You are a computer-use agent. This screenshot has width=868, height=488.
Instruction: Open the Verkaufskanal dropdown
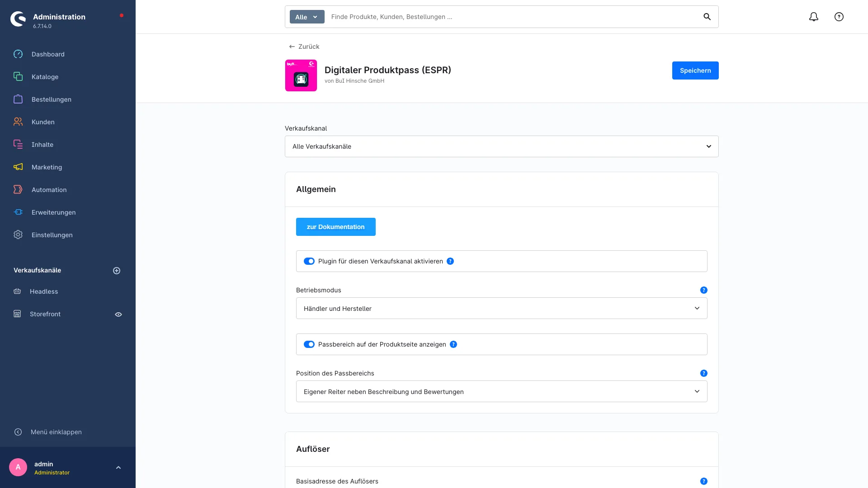502,146
